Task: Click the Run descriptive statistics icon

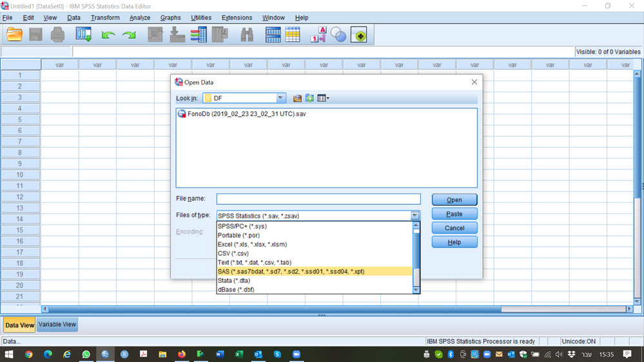Action: tap(220, 35)
